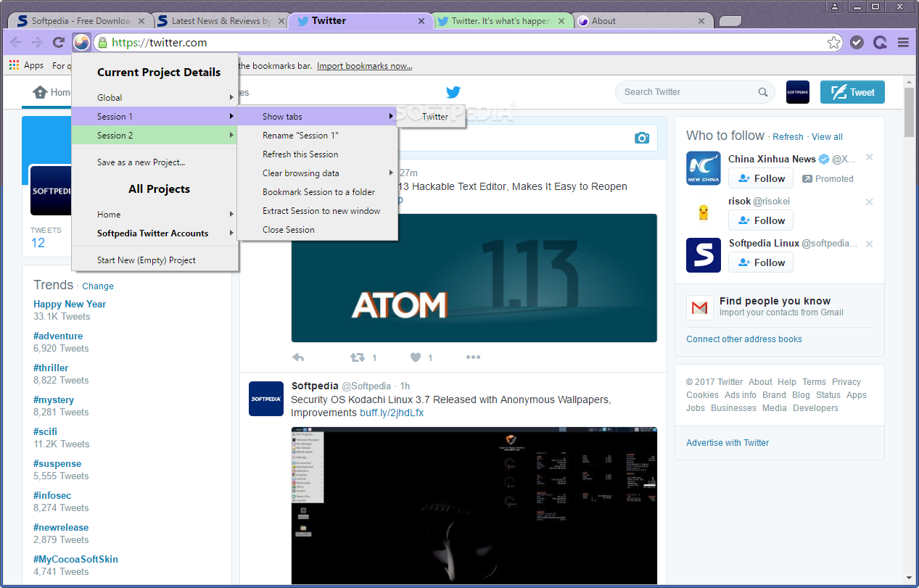Image resolution: width=919 pixels, height=588 pixels.
Task: Click the camera icon in compose box
Action: [x=642, y=138]
